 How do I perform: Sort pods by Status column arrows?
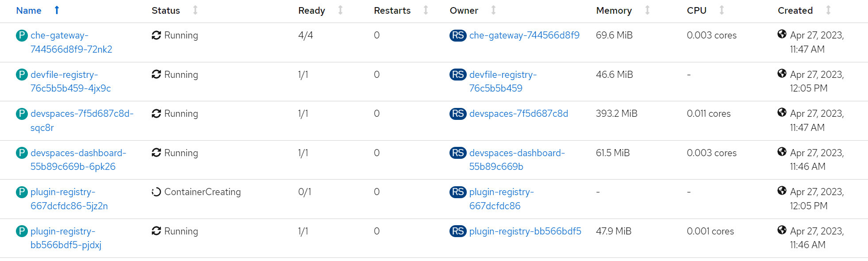coord(195,10)
